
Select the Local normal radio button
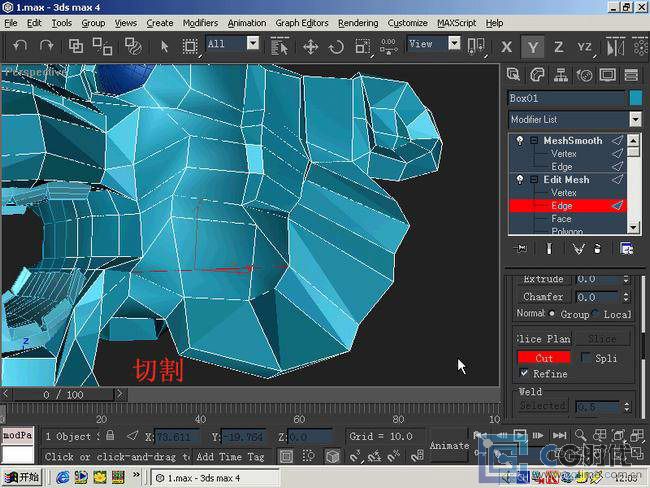click(x=596, y=313)
